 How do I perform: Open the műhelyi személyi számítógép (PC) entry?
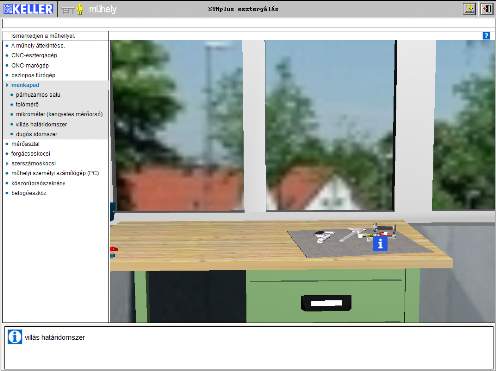tap(55, 173)
